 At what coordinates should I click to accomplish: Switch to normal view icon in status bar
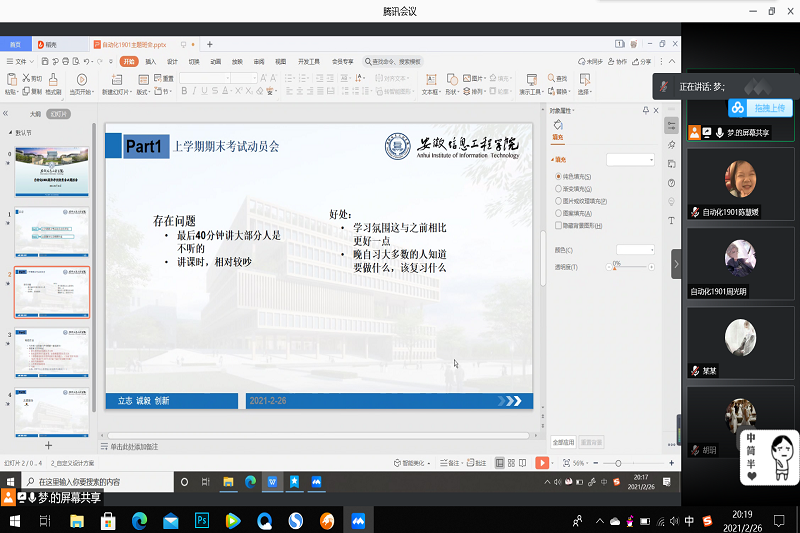click(x=499, y=463)
